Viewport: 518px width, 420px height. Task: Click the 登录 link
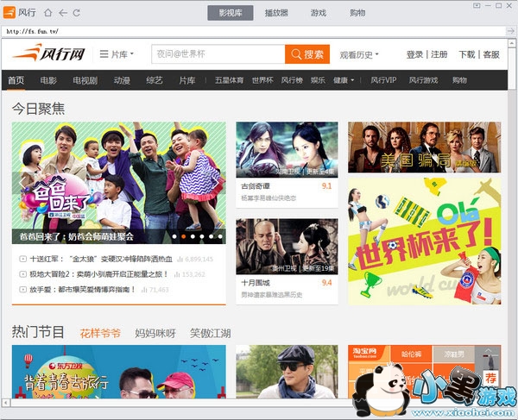[x=414, y=54]
